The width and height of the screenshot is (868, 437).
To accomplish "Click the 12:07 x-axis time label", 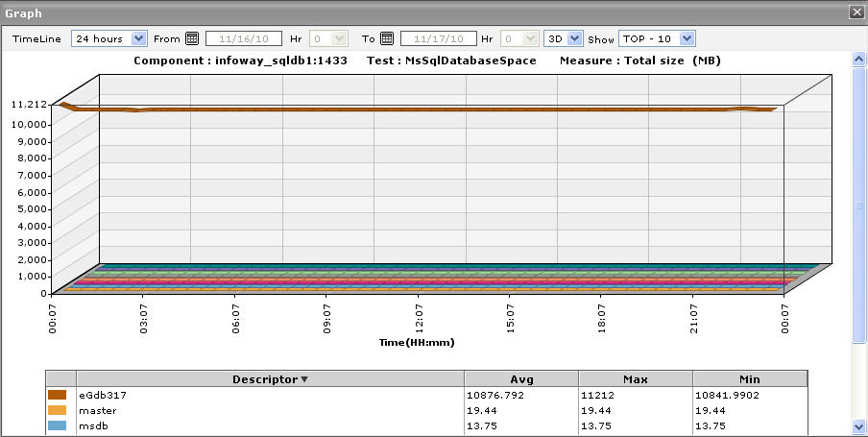I will 418,319.
